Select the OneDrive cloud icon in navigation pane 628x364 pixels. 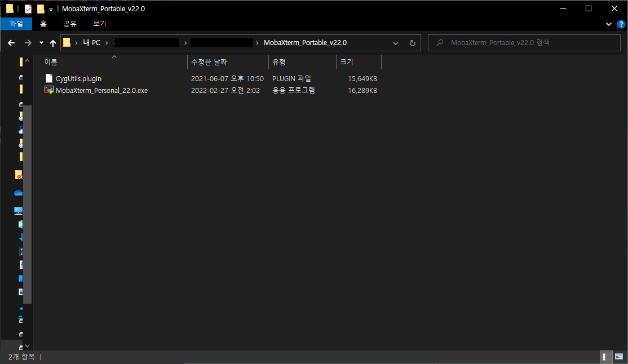(19, 193)
